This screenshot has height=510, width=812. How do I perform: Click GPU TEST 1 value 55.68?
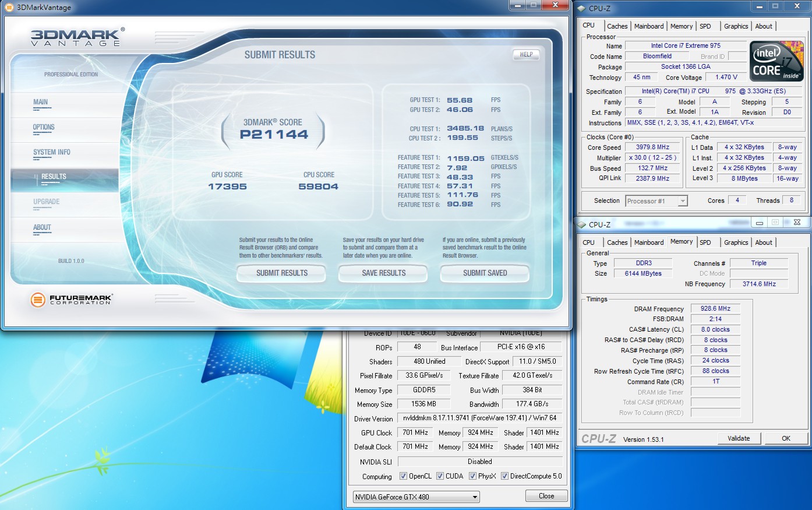[460, 100]
